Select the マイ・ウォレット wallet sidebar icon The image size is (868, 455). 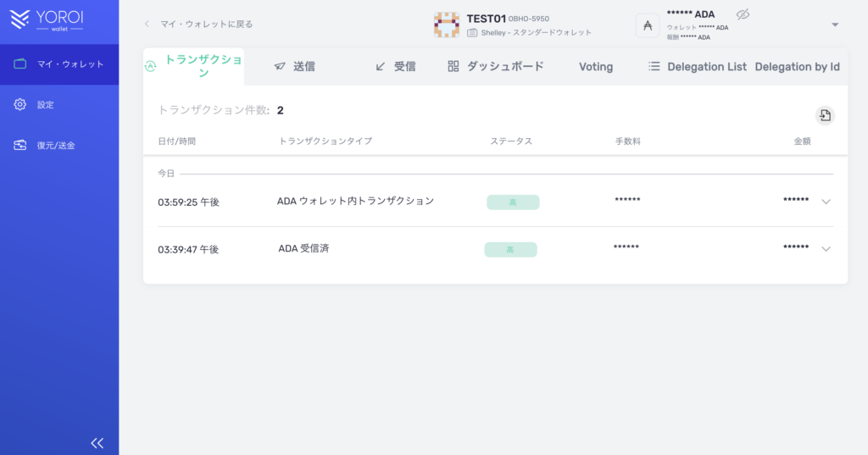[20, 64]
